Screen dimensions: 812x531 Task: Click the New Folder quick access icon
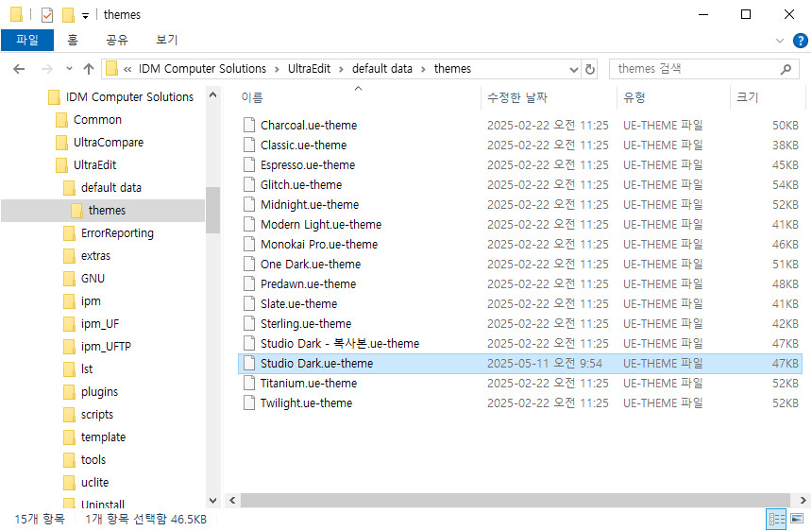[x=68, y=15]
